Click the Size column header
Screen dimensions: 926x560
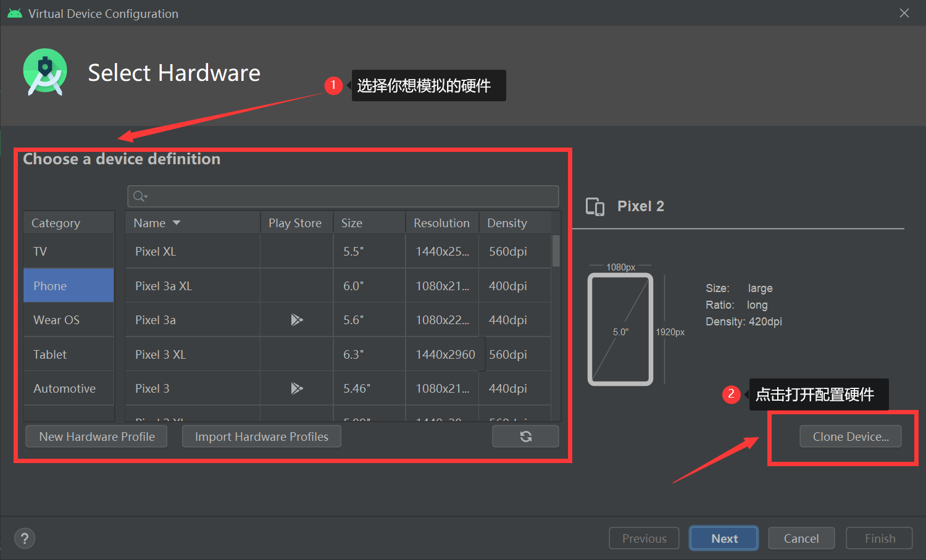[369, 223]
